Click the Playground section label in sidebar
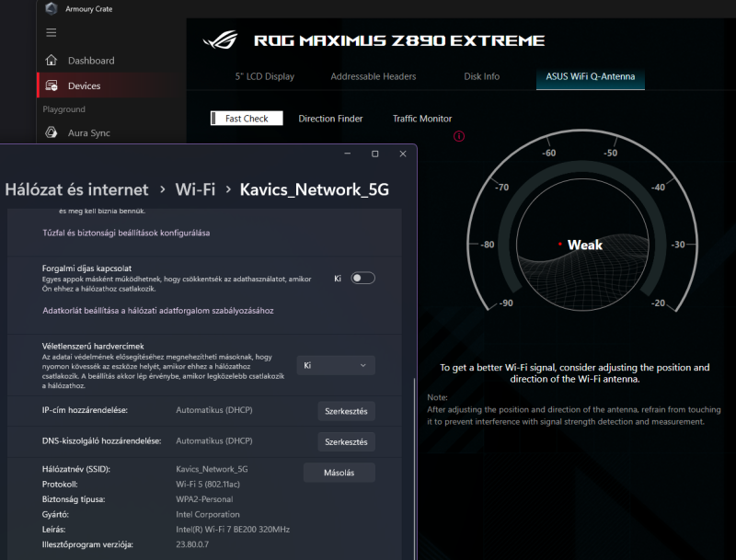The height and width of the screenshot is (560, 736). [x=63, y=109]
